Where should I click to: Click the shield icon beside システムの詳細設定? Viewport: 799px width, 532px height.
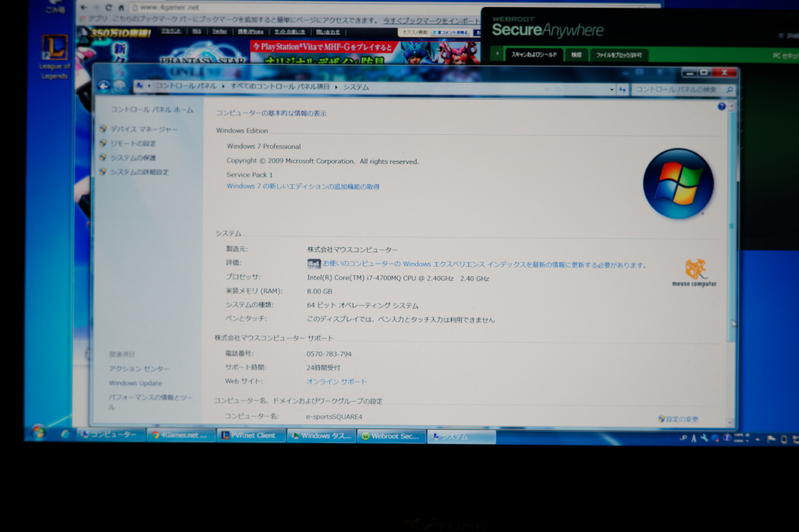point(104,172)
